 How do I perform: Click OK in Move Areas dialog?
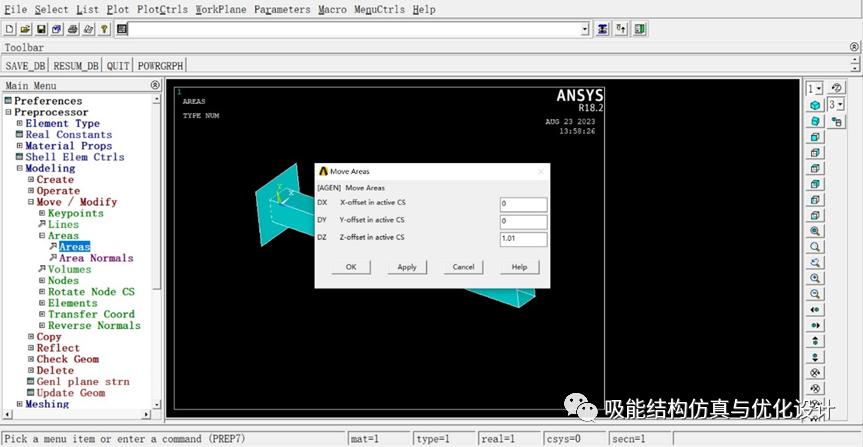tap(351, 267)
